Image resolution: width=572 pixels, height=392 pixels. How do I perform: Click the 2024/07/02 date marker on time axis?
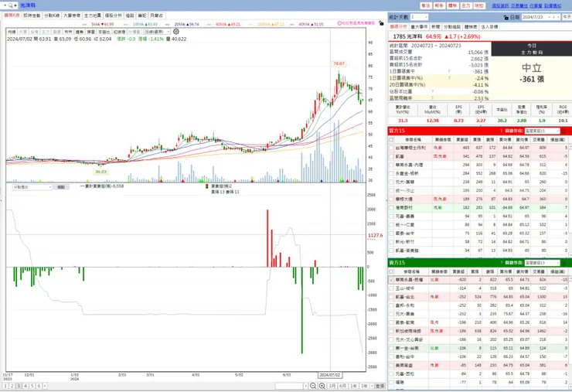point(330,375)
